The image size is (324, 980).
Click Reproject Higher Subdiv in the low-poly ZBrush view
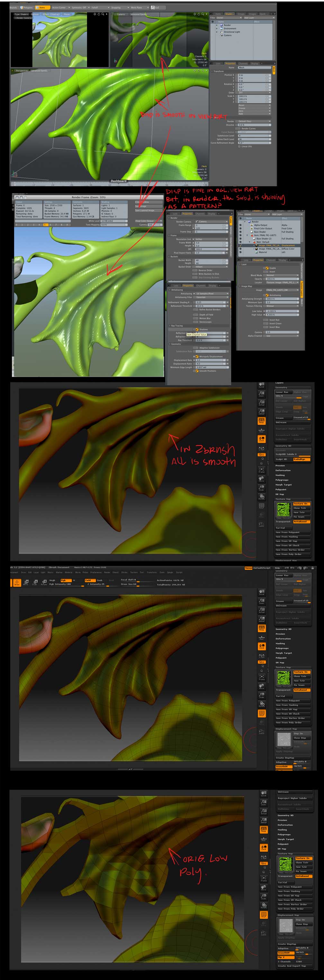[x=295, y=798]
